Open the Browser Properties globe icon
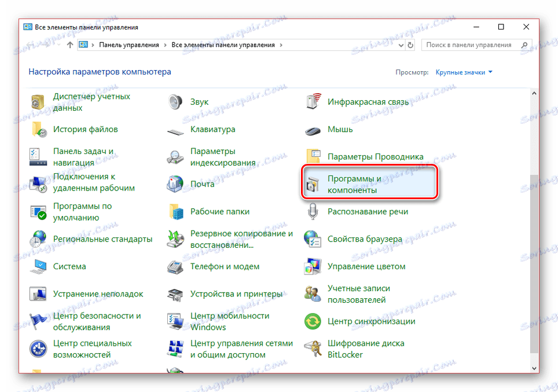This screenshot has width=558, height=392. (x=313, y=239)
